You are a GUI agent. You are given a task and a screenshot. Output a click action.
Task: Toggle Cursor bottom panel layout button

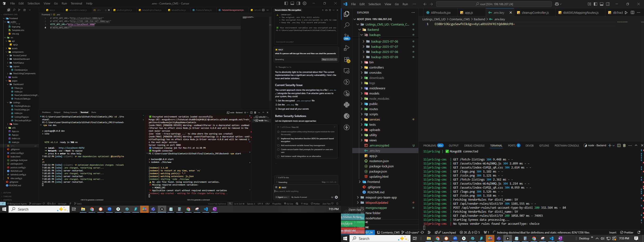click(292, 3)
